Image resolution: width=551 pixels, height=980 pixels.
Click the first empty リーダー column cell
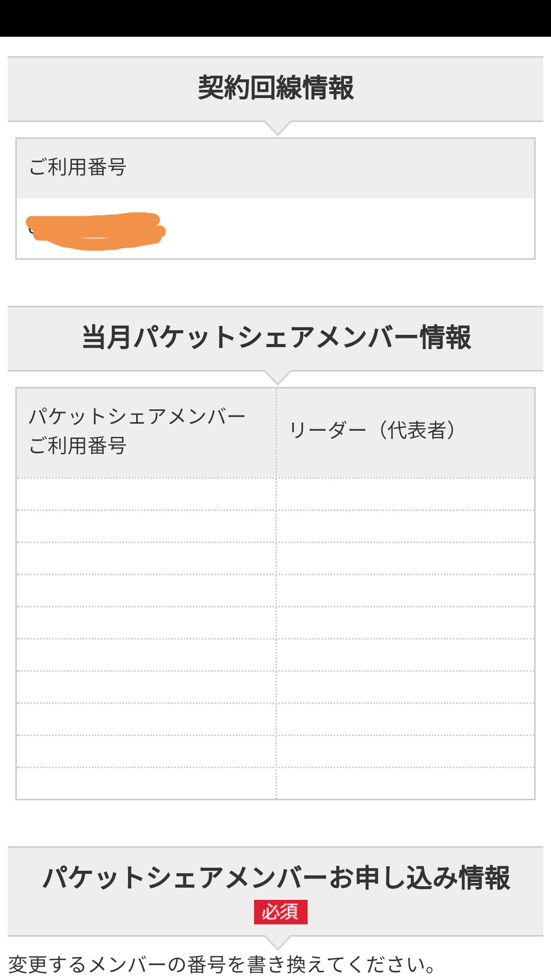pyautogui.click(x=405, y=494)
